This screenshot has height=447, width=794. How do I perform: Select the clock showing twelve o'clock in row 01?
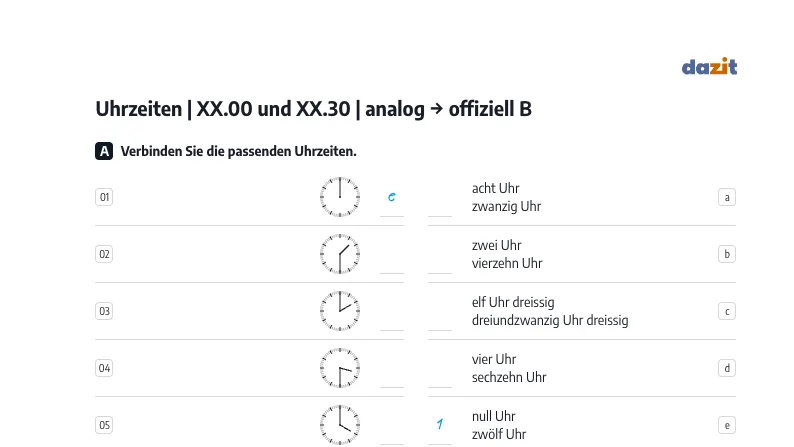point(340,197)
